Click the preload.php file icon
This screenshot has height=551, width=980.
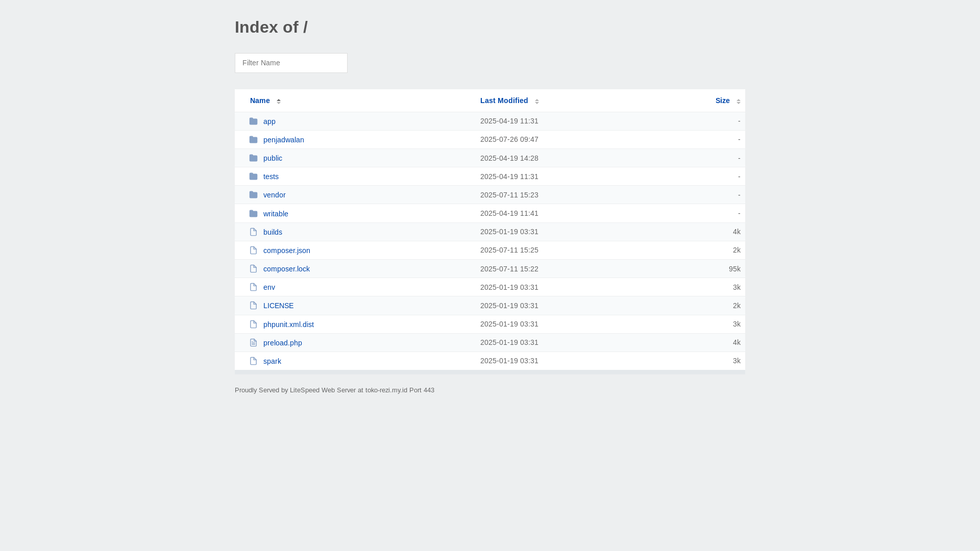click(x=253, y=343)
